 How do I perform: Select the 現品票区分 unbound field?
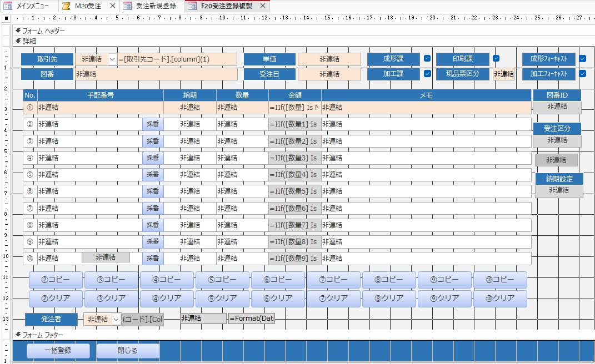[503, 74]
